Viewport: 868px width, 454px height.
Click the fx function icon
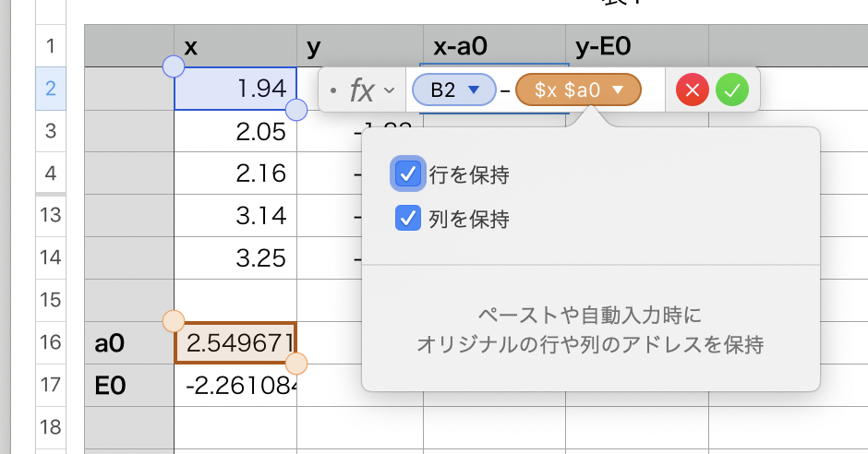tap(361, 90)
